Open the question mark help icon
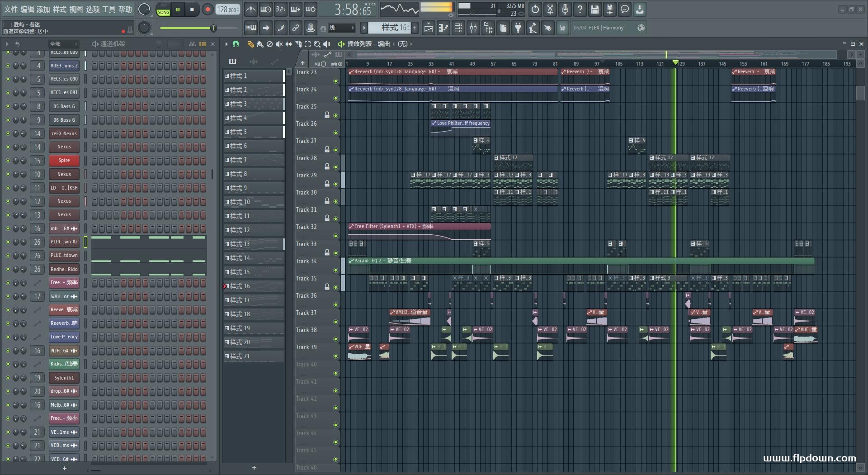 [580, 9]
